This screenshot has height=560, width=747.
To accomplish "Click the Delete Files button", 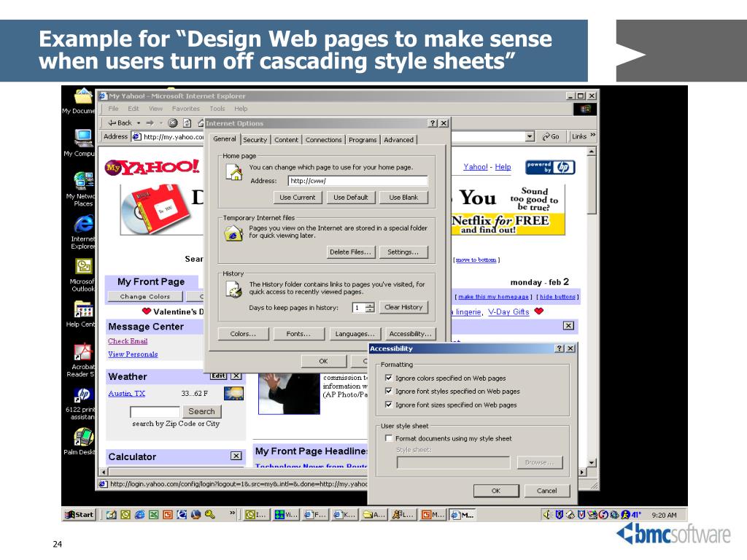I will pyautogui.click(x=351, y=252).
